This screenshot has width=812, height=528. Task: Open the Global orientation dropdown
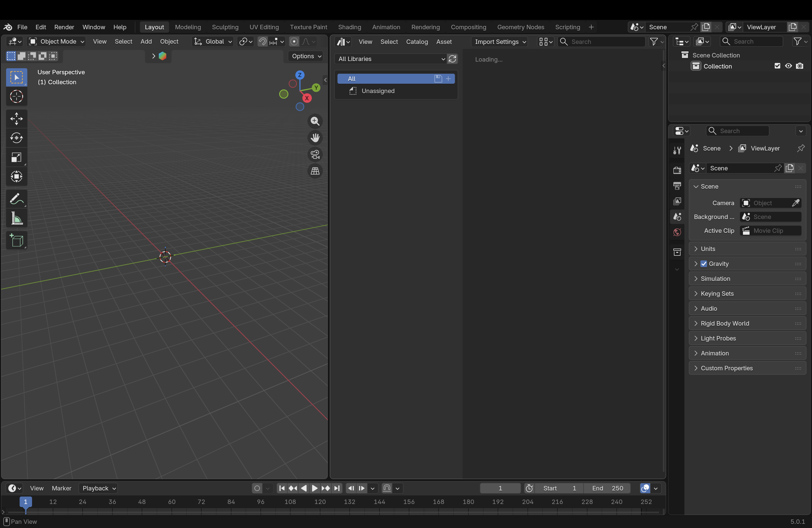(x=213, y=42)
